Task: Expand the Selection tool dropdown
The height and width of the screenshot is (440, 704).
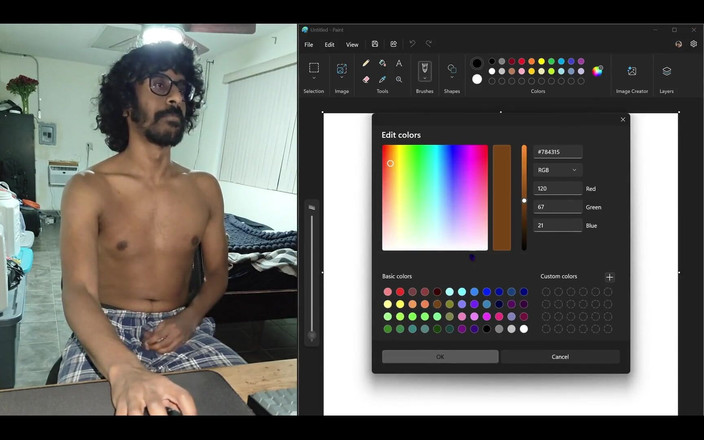Action: point(314,79)
